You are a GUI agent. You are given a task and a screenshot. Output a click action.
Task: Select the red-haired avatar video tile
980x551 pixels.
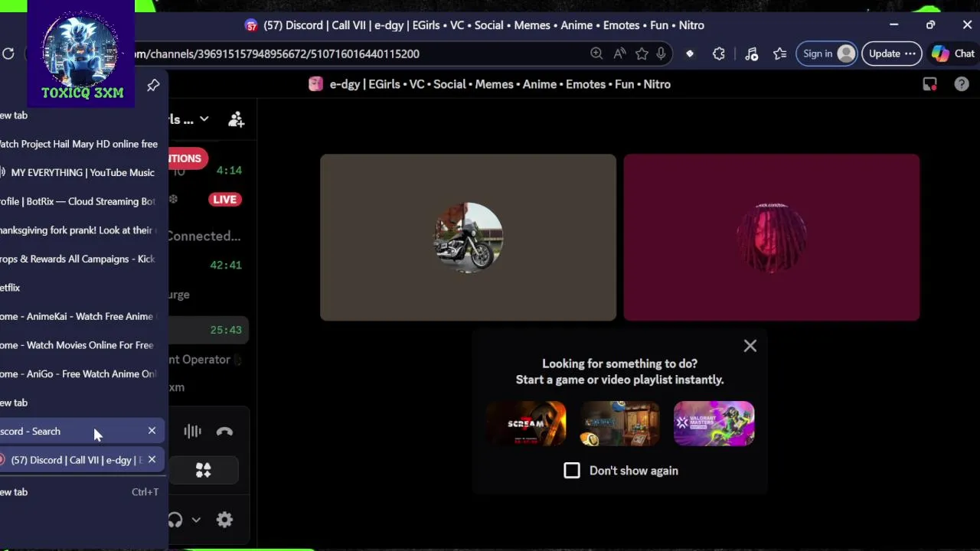[x=771, y=237]
